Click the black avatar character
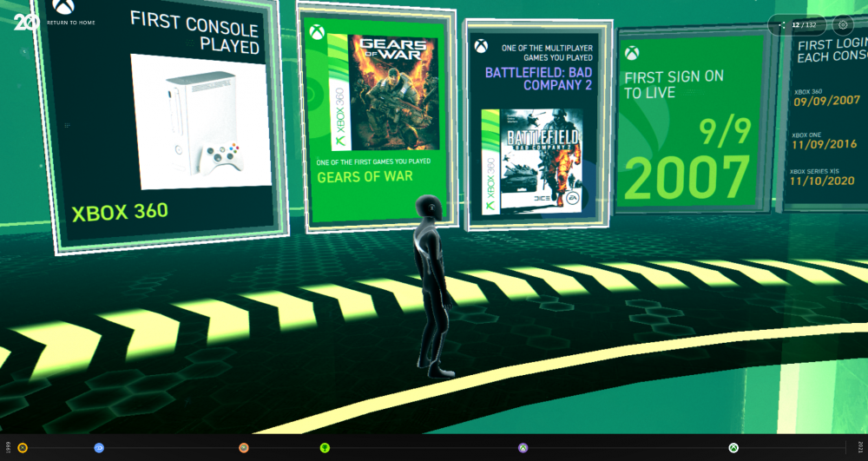The height and width of the screenshot is (461, 868). point(433,286)
